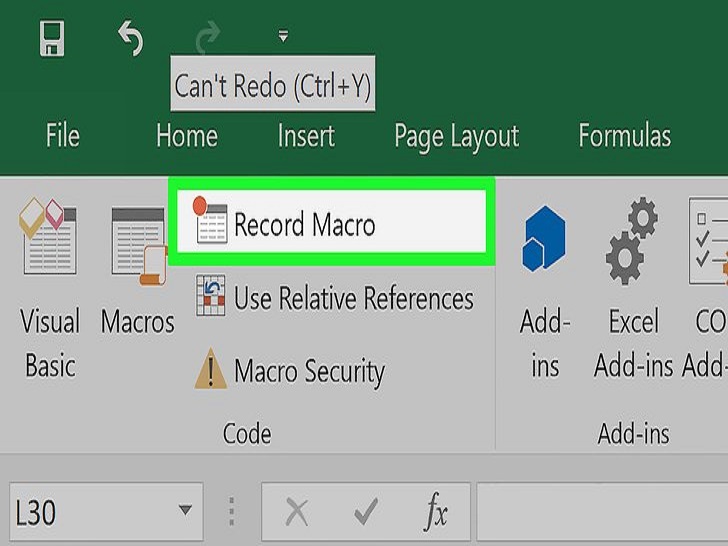Click the Cancel X in formula bar
Screen dimensions: 728x546
(297, 513)
